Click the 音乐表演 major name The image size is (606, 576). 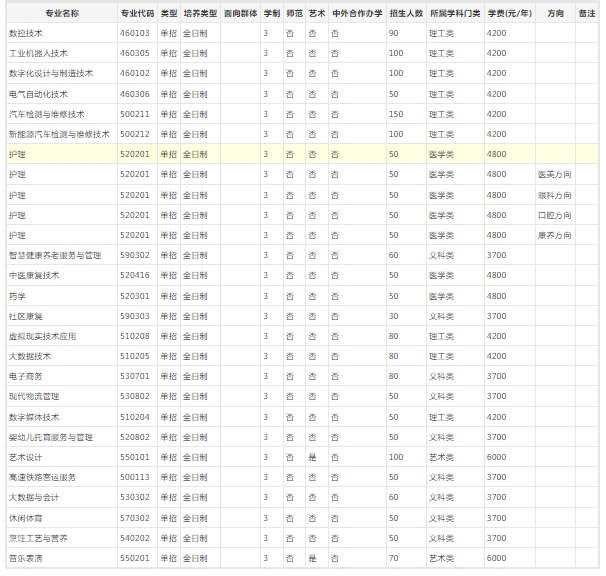[x=24, y=558]
